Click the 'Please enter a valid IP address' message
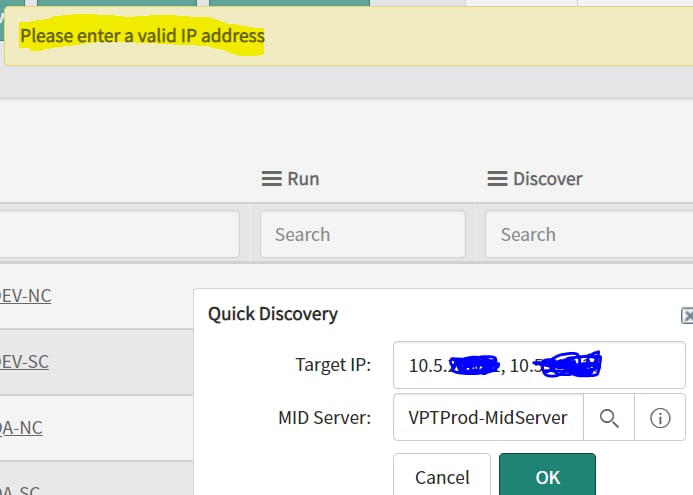The height and width of the screenshot is (495, 693). point(142,36)
